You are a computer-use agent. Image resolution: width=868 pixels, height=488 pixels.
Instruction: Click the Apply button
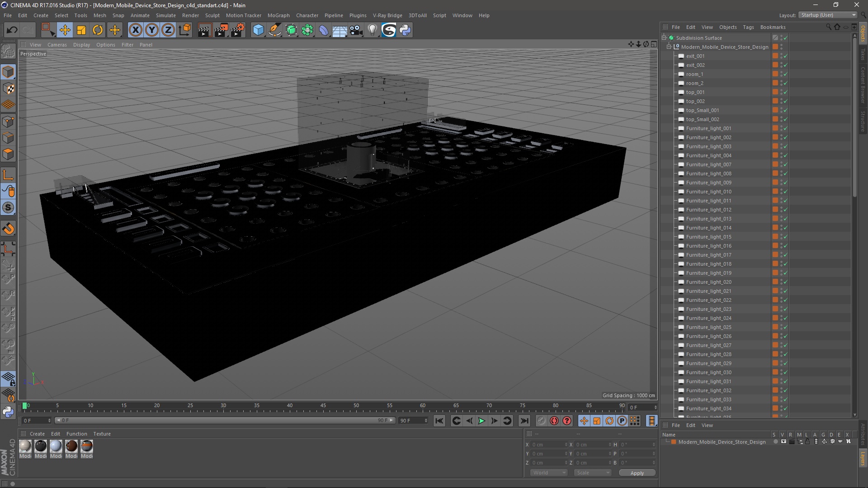point(637,473)
